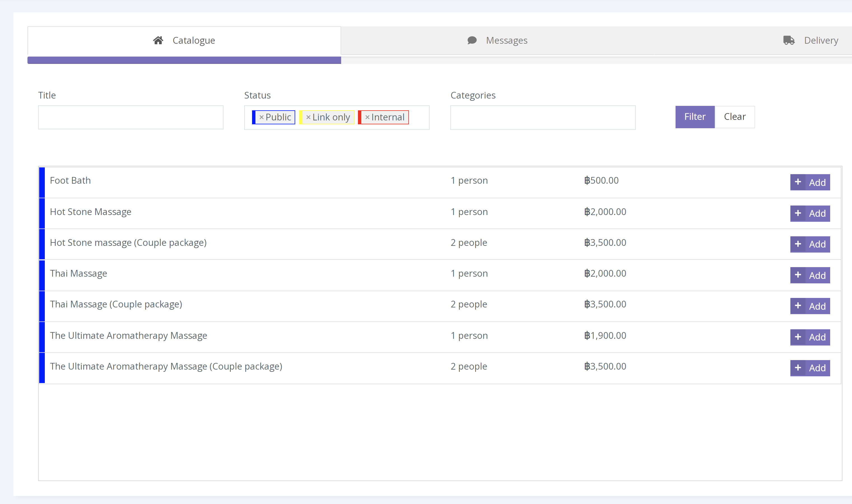
Task: Select the Thai Massage title
Action: click(78, 273)
